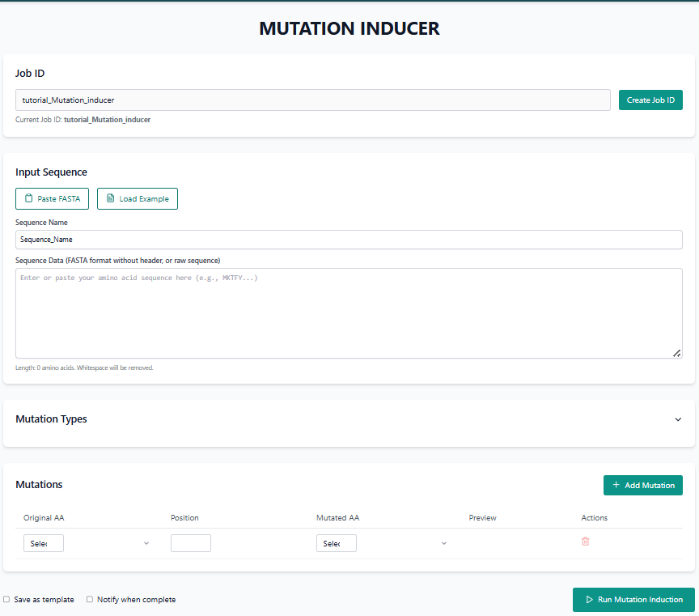Click the Add Mutation button
Viewport: 699px width, 616px height.
pyautogui.click(x=642, y=485)
